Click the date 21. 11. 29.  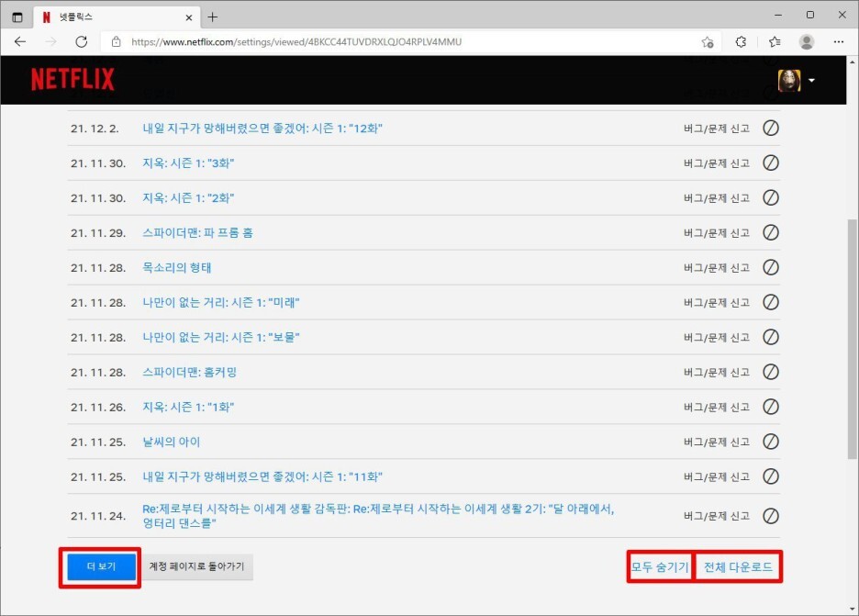tap(98, 233)
